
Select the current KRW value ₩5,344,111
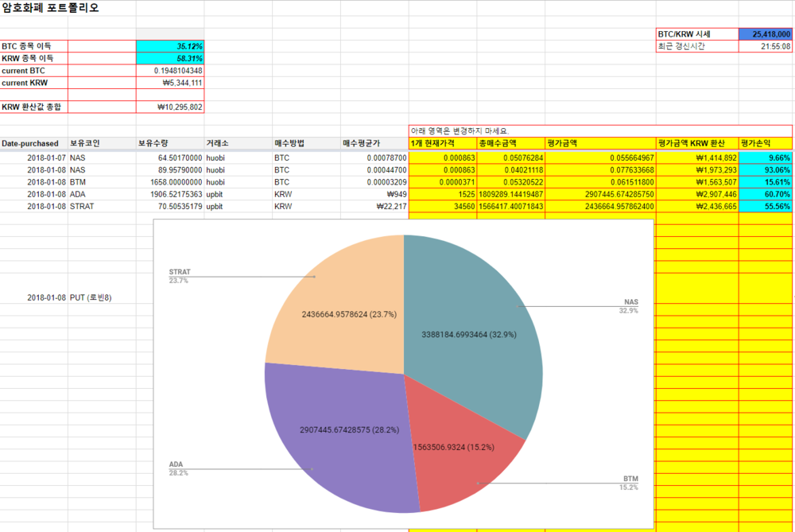point(170,83)
